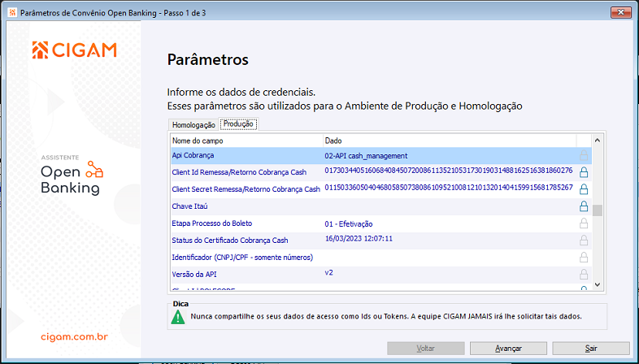Open the cigam.com.br link
This screenshot has width=639, height=364.
pos(74,337)
